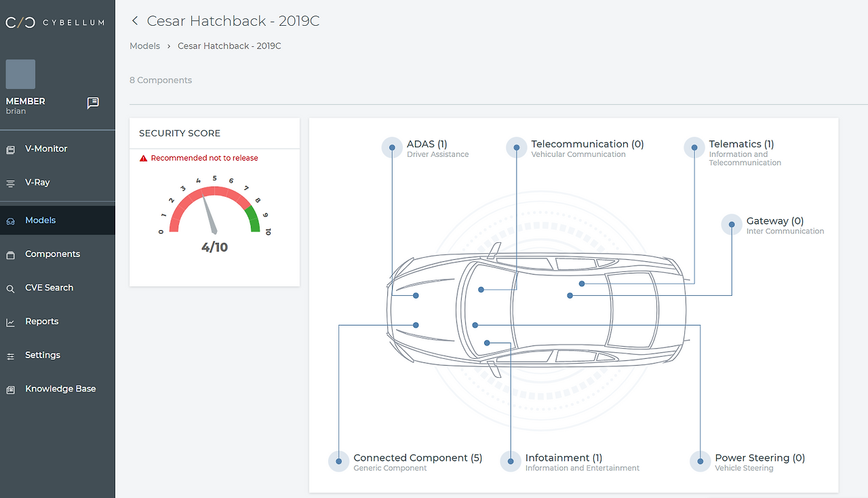Navigate to the Reports page
868x498 pixels.
(41, 322)
